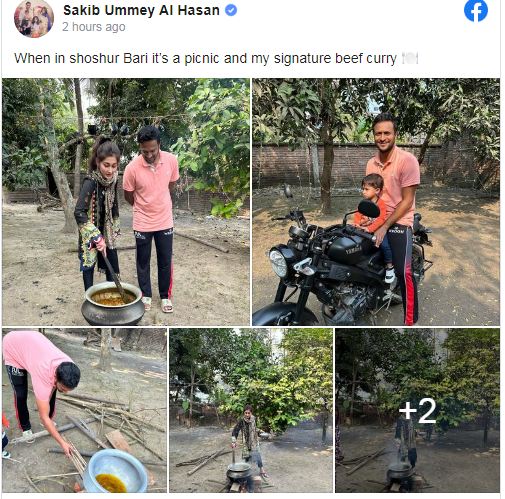The width and height of the screenshot is (505, 499).
Task: Click the motorcycle's round headlight
Action: tap(279, 264)
